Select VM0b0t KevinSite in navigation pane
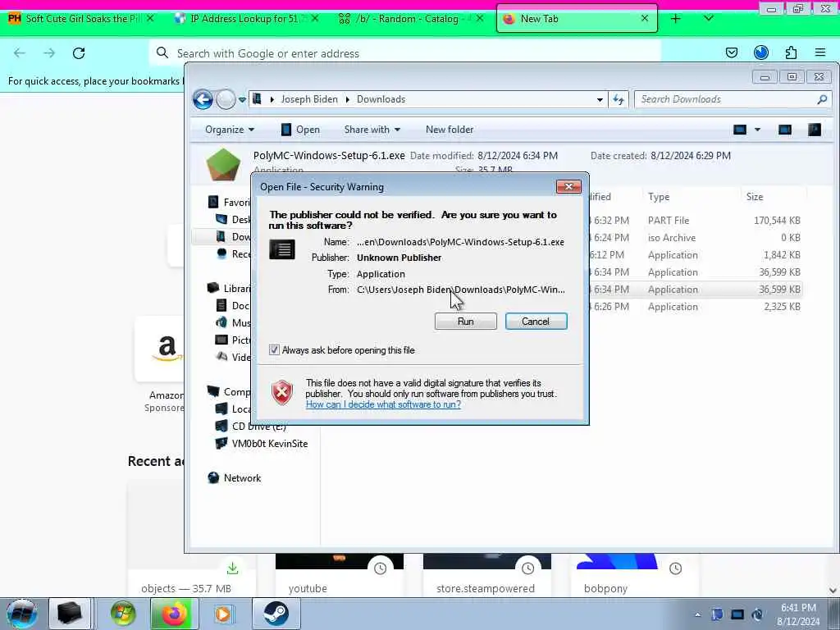Image resolution: width=840 pixels, height=630 pixels. coord(269,444)
